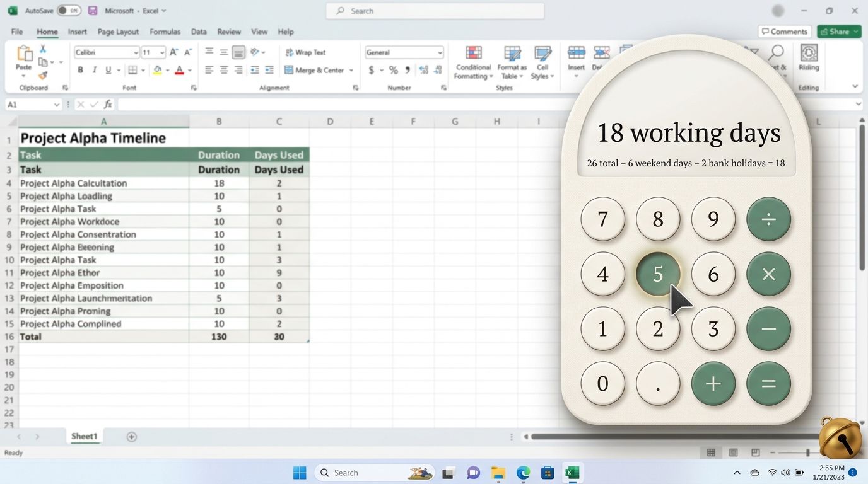Screen dimensions: 868x484
Task: Click the green Share button
Action: (x=839, y=32)
